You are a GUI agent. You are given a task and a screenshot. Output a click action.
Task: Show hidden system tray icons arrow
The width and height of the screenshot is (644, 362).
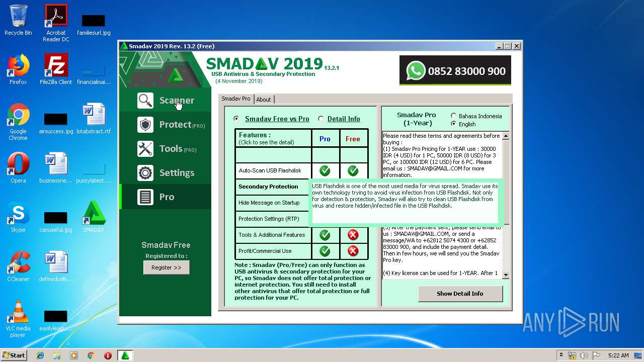tap(561, 355)
